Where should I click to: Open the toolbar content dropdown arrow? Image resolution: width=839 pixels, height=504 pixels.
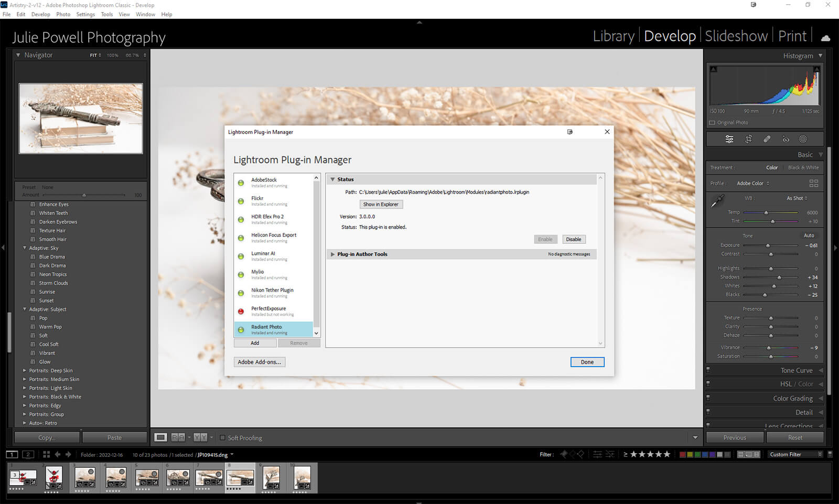pyautogui.click(x=695, y=437)
